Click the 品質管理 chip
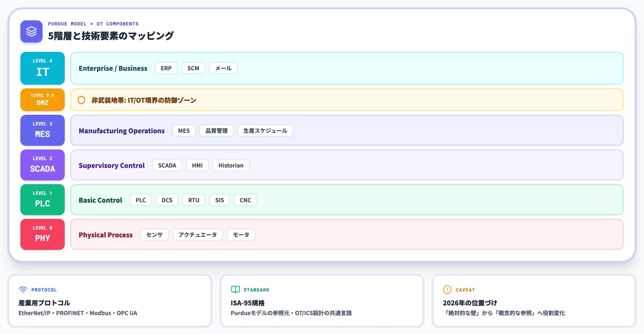Viewport: 644px width, 335px height. tap(217, 130)
